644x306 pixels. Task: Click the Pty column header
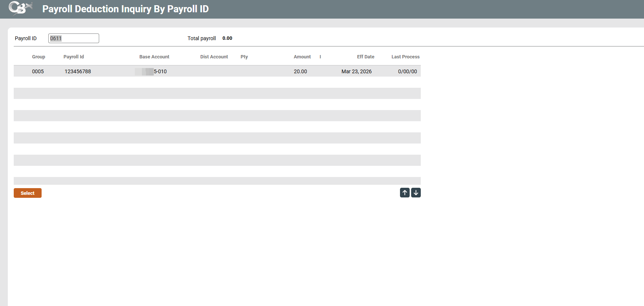tap(244, 57)
